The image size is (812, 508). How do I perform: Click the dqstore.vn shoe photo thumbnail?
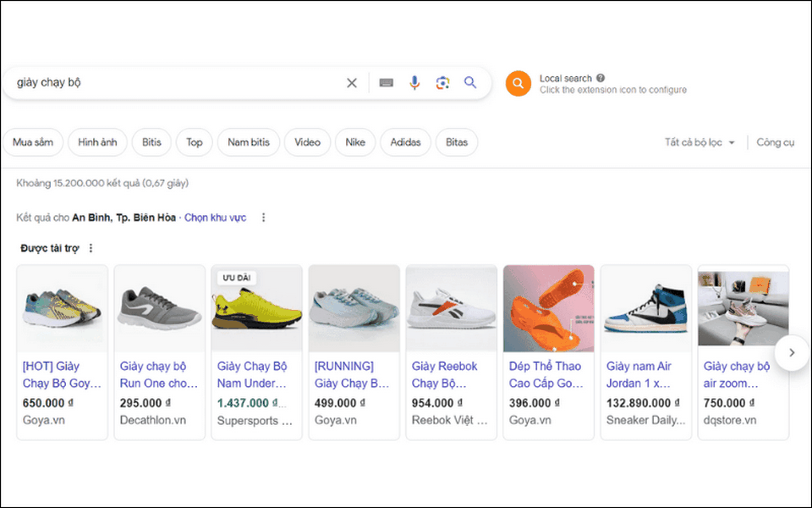(743, 308)
